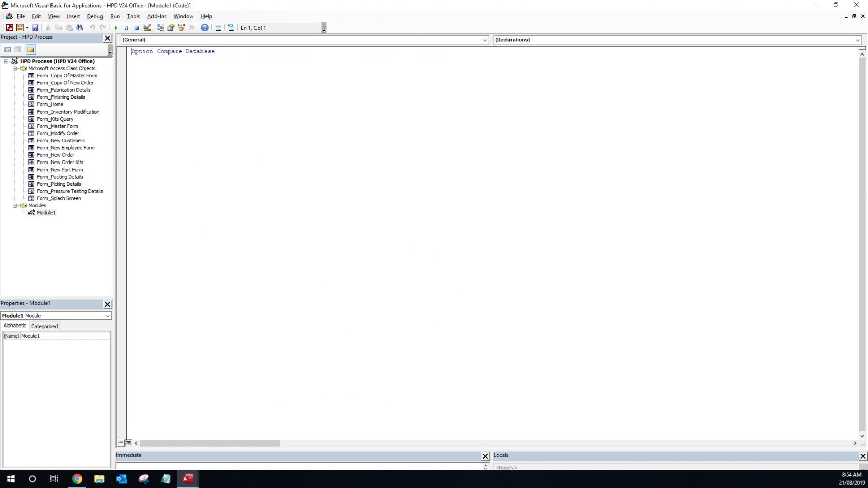Close the Properties panel

[x=107, y=304]
